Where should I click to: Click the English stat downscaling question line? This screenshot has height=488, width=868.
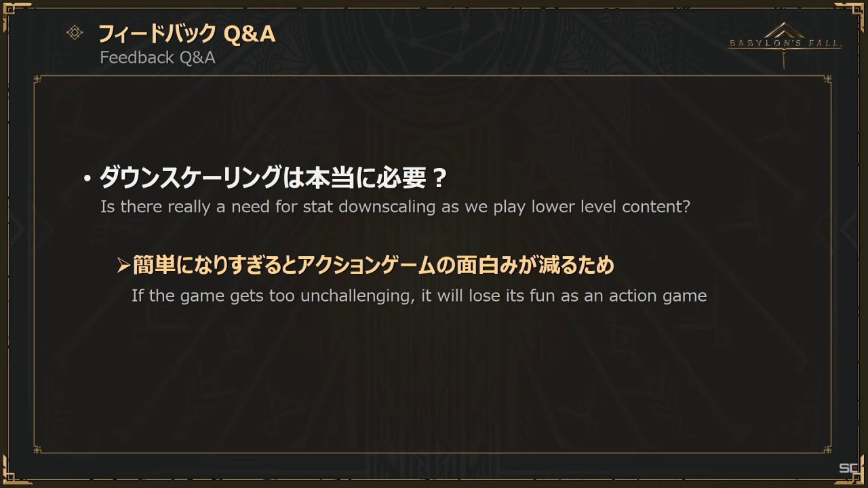(x=395, y=207)
